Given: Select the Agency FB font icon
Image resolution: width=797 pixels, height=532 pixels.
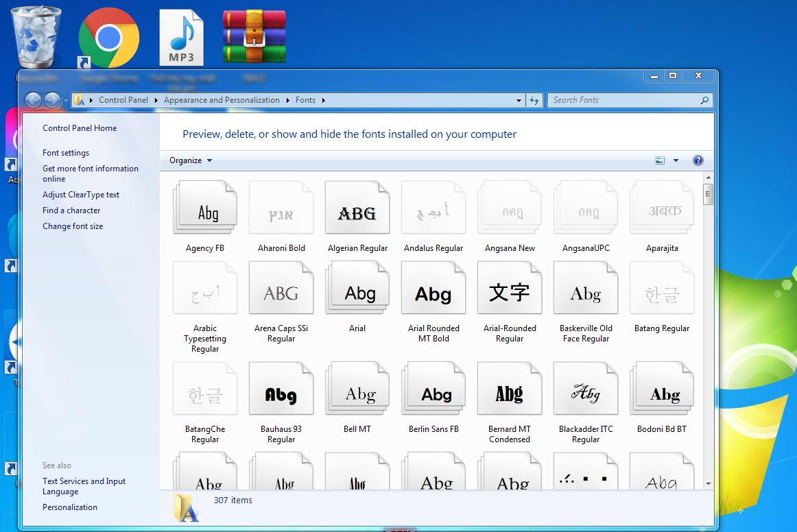Looking at the screenshot, I should [x=205, y=208].
